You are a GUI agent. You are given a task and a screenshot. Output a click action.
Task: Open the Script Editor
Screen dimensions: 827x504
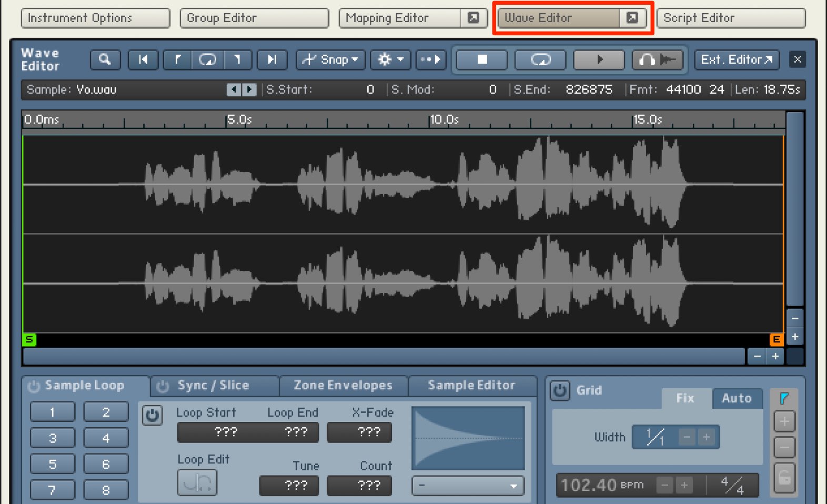pyautogui.click(x=731, y=18)
